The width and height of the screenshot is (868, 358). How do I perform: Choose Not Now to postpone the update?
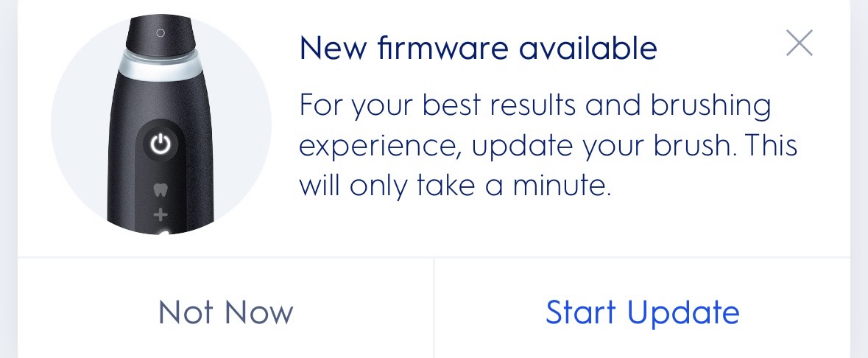(x=225, y=312)
